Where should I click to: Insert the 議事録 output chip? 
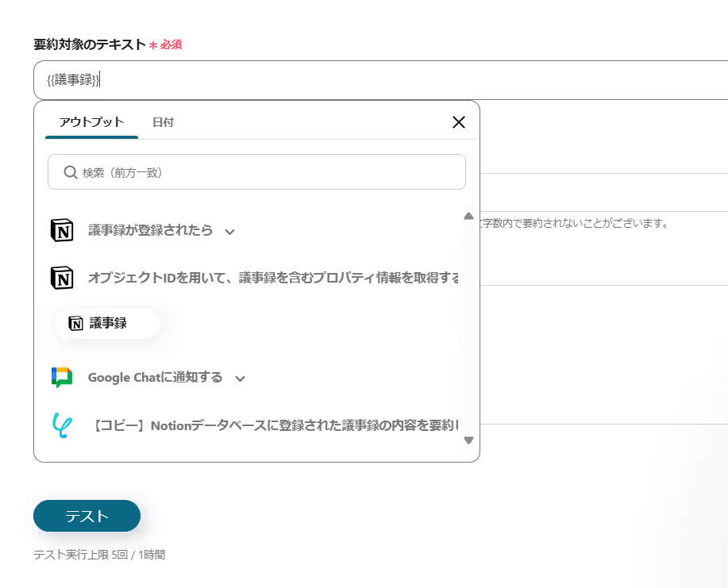pyautogui.click(x=107, y=323)
